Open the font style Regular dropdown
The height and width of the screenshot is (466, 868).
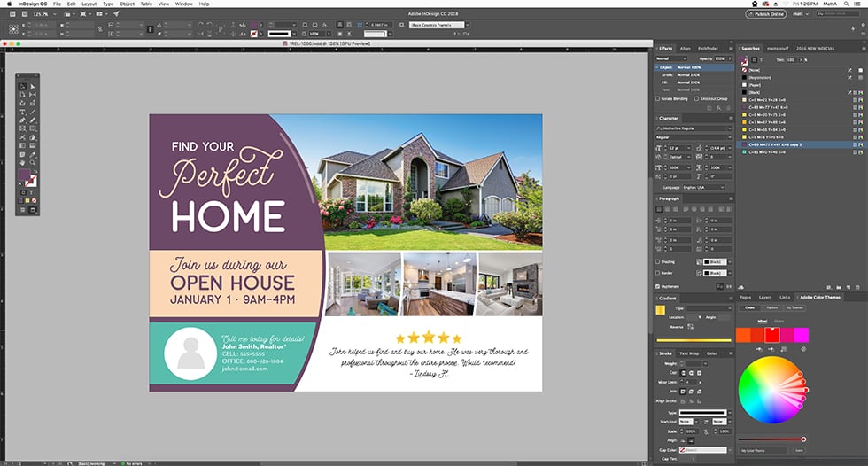[694, 136]
